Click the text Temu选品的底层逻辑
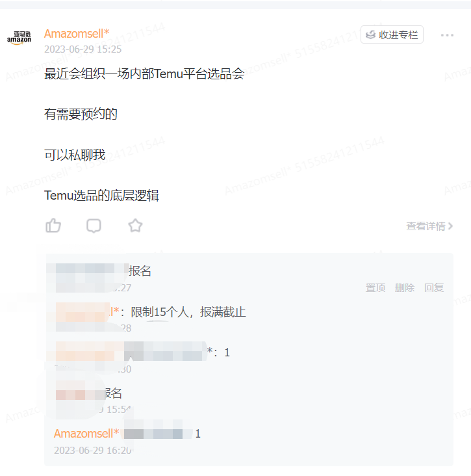The width and height of the screenshot is (471, 476). (101, 196)
